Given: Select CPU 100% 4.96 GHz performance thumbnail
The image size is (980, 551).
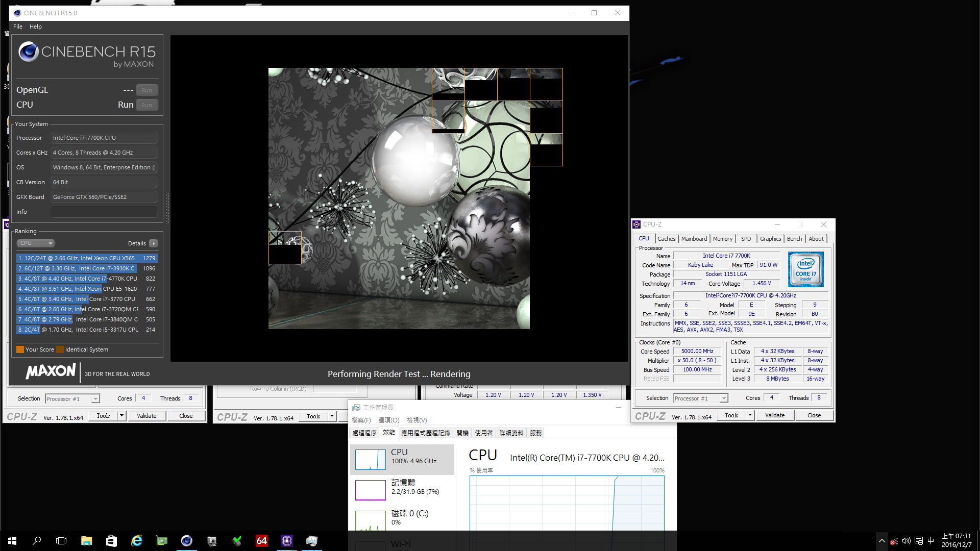Looking at the screenshot, I should [402, 460].
